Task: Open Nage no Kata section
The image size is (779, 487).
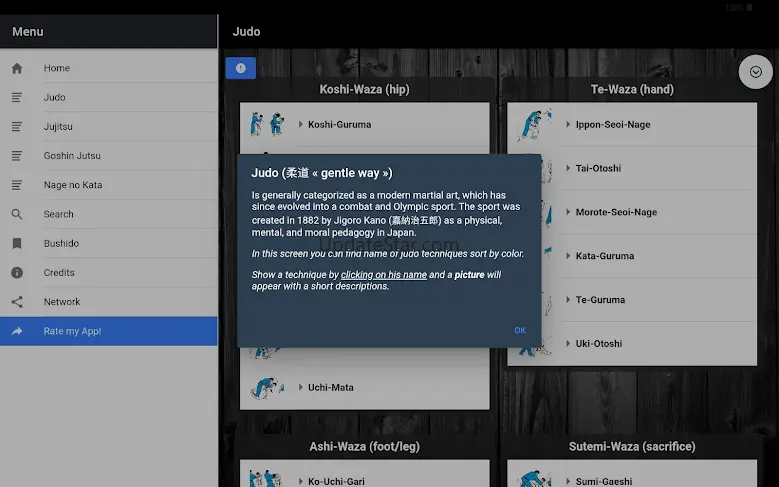Action: (x=72, y=185)
